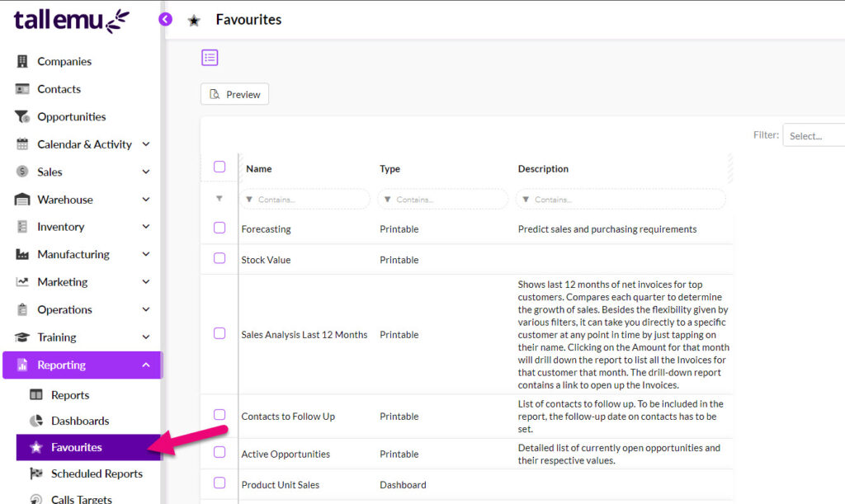Open the Contacts to Follow Up report
The image size is (845, 504).
click(288, 416)
